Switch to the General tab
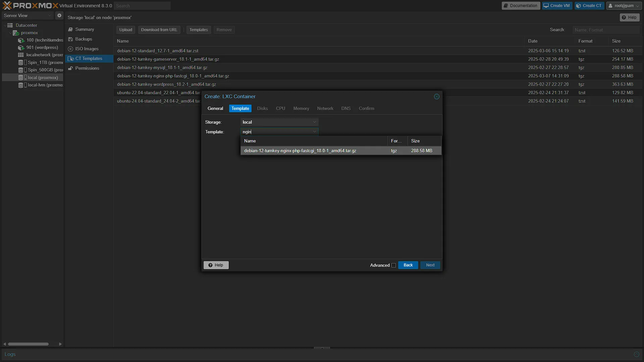644x362 pixels. pos(215,109)
